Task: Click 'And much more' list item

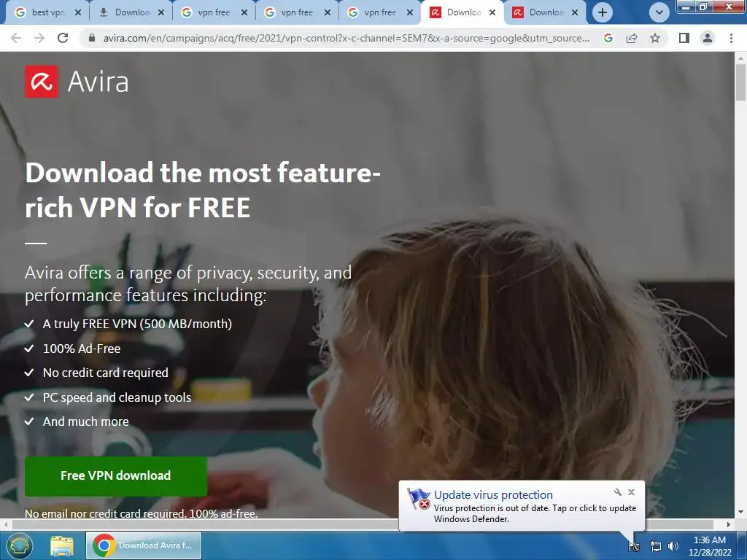Action: [77, 421]
